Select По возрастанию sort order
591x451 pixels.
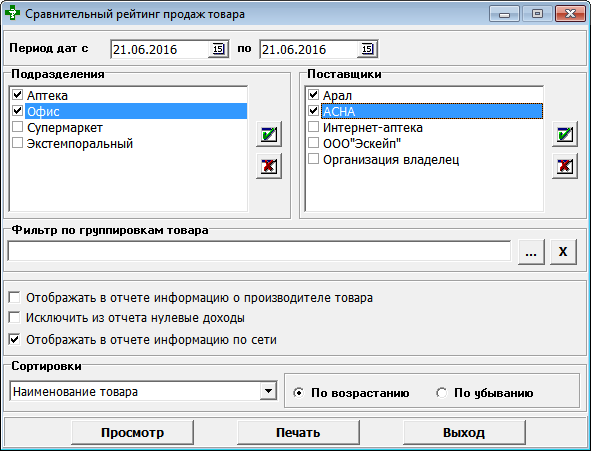[299, 393]
